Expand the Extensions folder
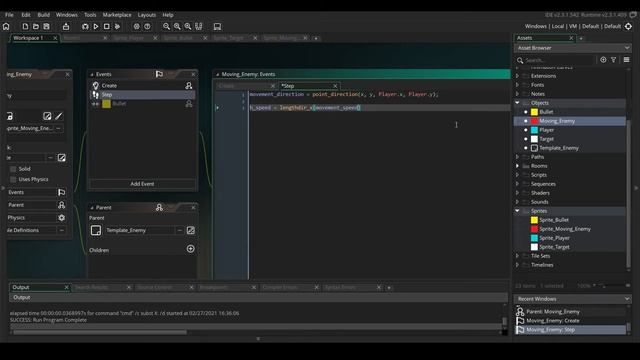This screenshot has width=640, height=360. coord(517,76)
